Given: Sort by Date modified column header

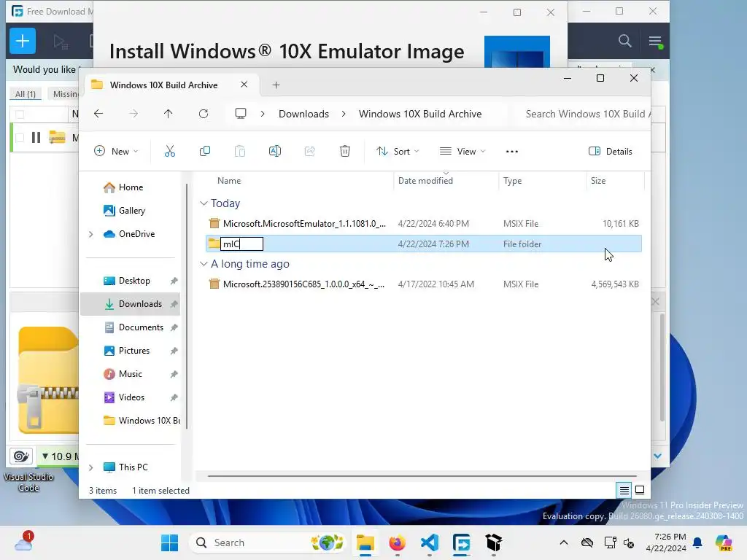Looking at the screenshot, I should point(425,181).
